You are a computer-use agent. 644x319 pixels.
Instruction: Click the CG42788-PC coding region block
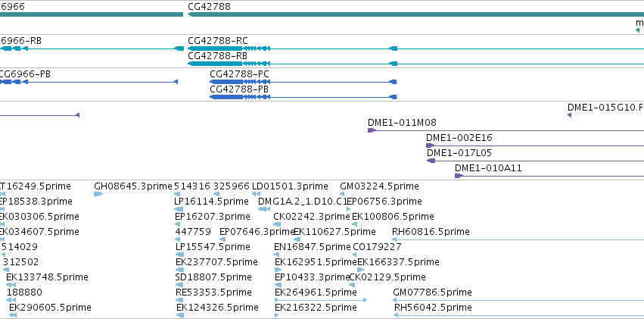226,82
